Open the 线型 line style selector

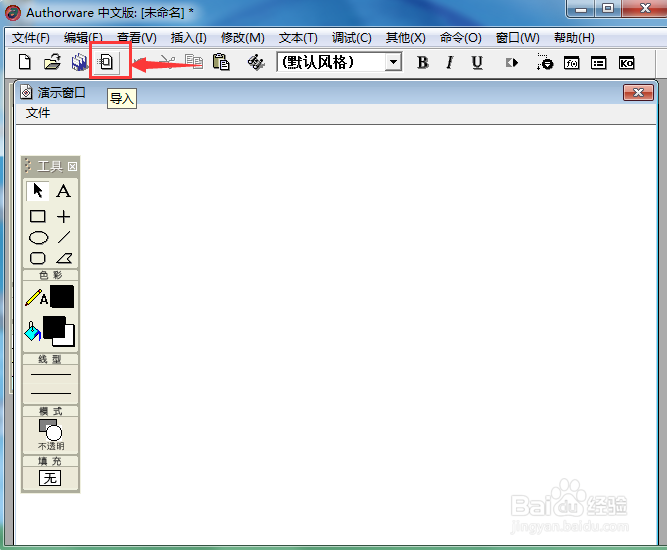click(51, 384)
